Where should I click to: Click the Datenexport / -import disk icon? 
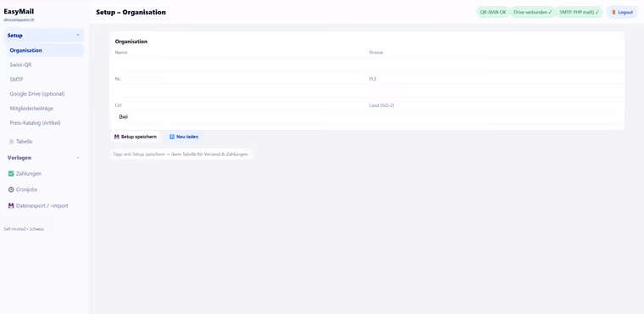tap(11, 205)
